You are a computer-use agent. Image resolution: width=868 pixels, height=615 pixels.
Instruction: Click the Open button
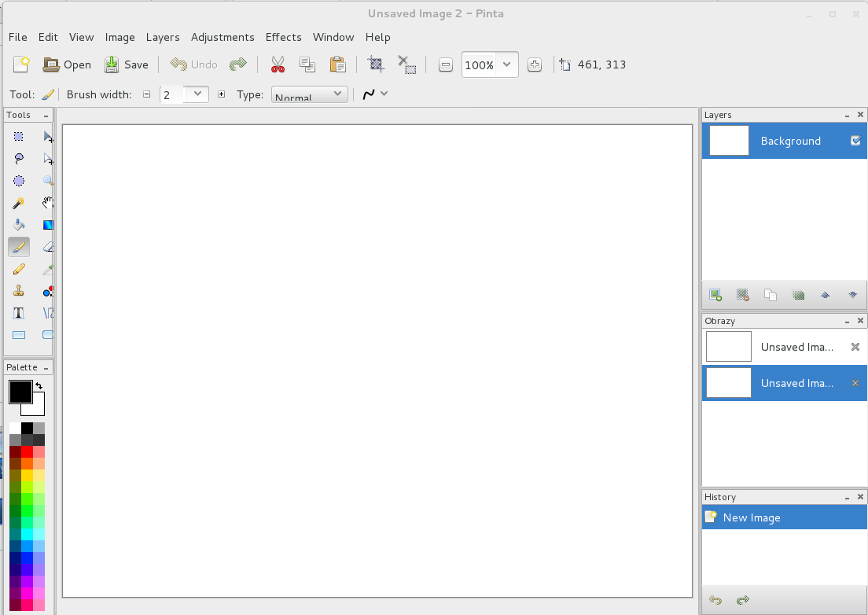(x=67, y=64)
